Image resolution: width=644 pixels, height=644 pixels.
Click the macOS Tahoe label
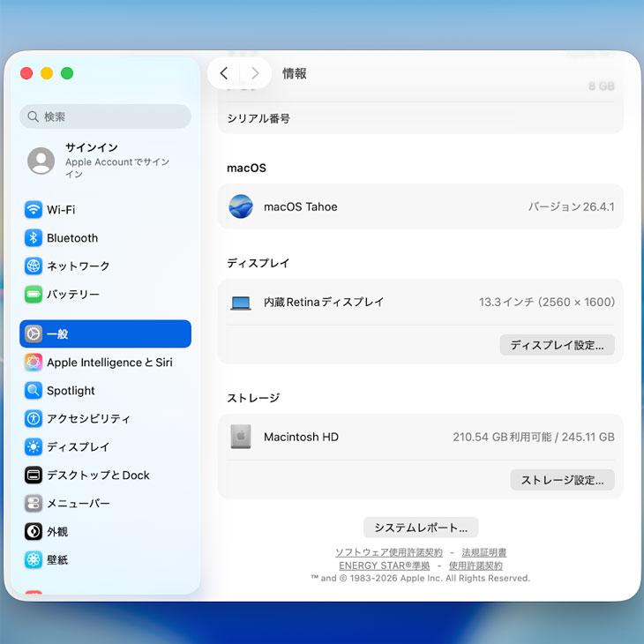pos(301,206)
